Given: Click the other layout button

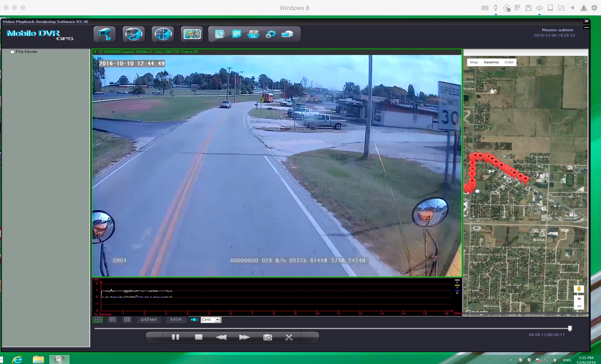Looking at the screenshot, I should (x=149, y=319).
